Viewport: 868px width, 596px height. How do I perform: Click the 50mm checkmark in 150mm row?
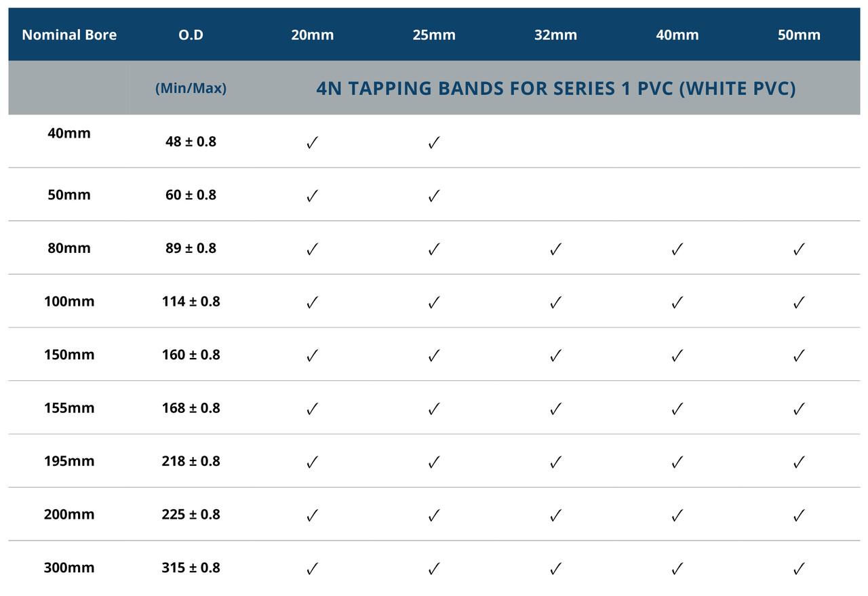[x=799, y=355]
